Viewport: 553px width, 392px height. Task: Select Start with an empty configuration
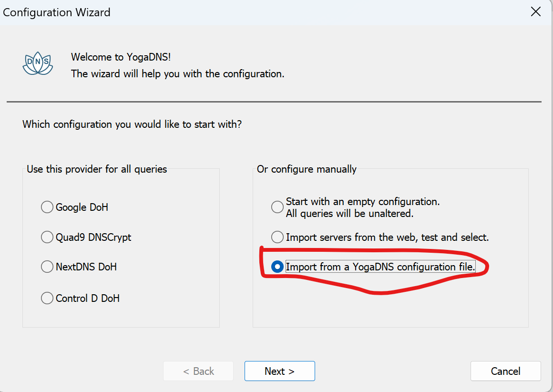277,207
